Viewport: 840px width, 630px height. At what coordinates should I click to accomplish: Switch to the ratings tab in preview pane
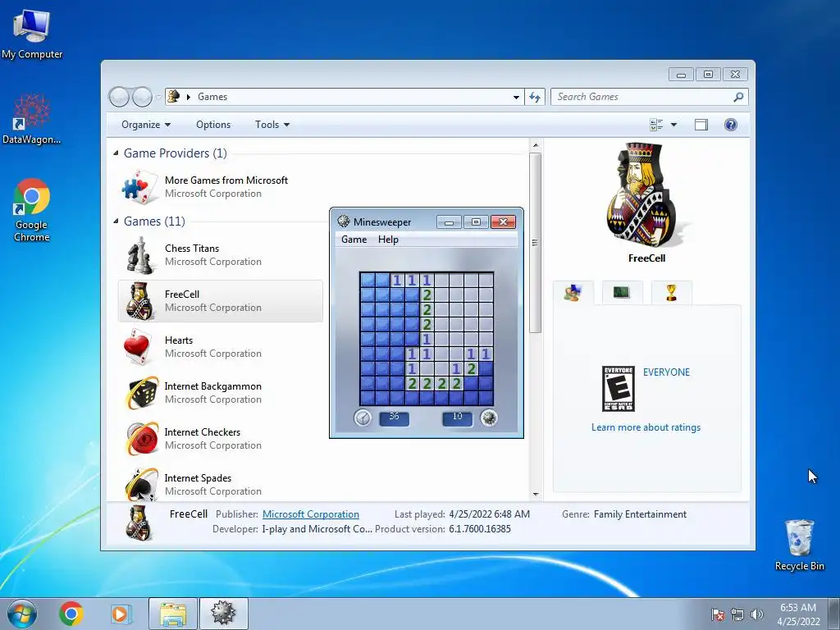point(573,293)
